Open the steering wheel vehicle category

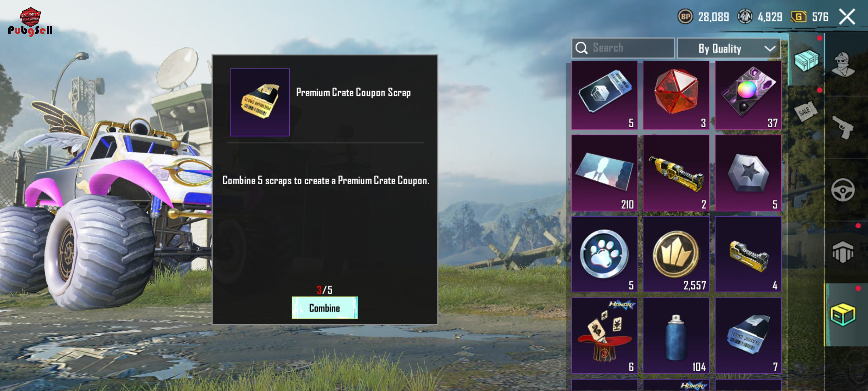[x=843, y=190]
